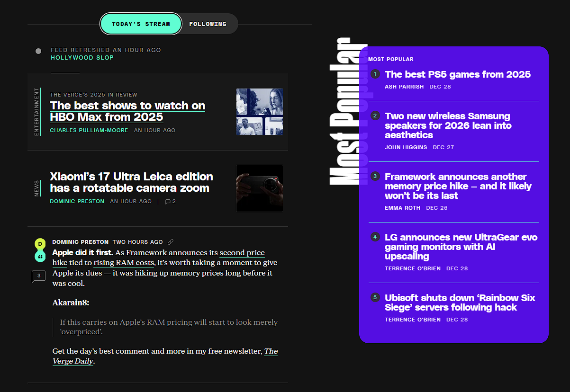The width and height of the screenshot is (570, 392).
Task: Open Charles Pulliam-Moore's author page
Action: point(89,130)
